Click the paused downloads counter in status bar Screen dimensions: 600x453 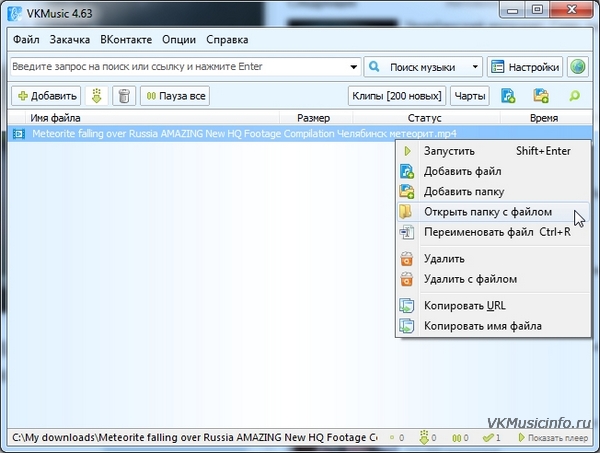(460, 438)
